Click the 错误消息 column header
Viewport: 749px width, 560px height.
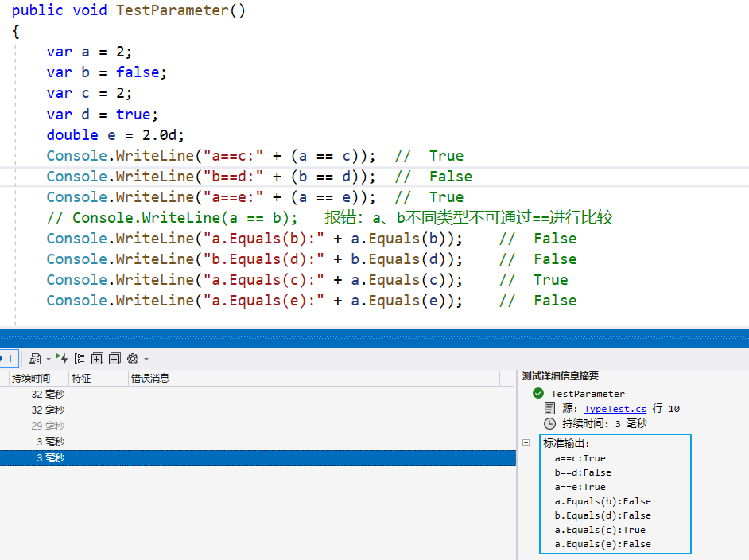click(x=150, y=379)
